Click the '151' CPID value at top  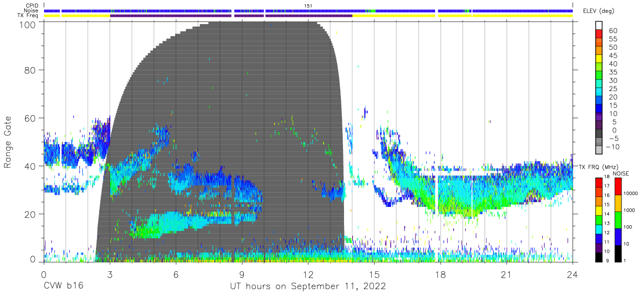308,6
